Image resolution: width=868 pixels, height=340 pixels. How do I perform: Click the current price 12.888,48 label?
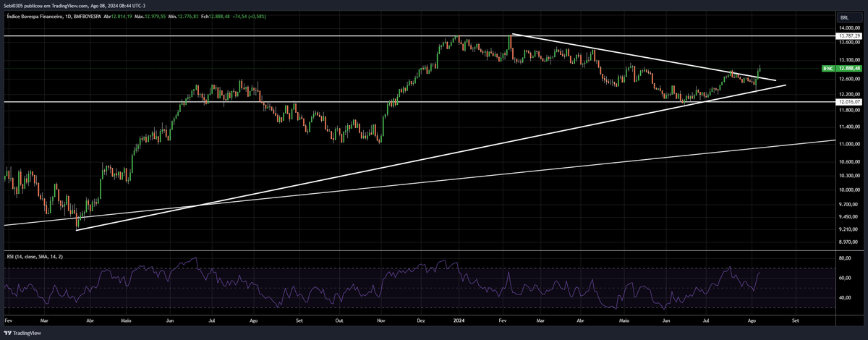pos(848,68)
